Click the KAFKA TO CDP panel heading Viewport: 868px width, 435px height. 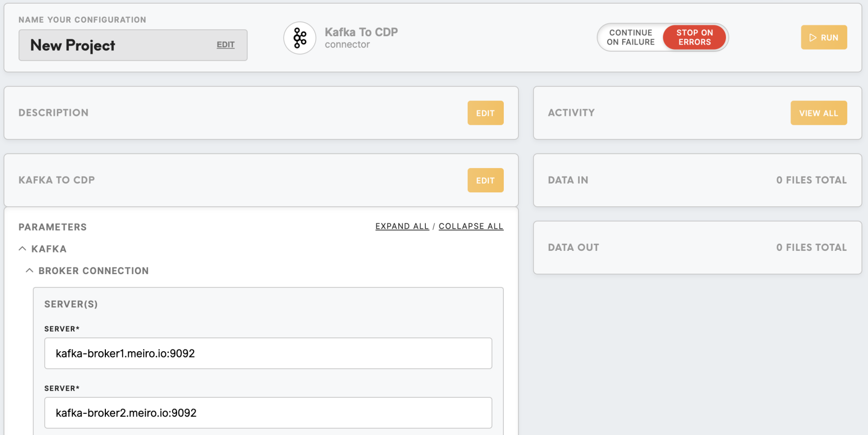tap(57, 180)
